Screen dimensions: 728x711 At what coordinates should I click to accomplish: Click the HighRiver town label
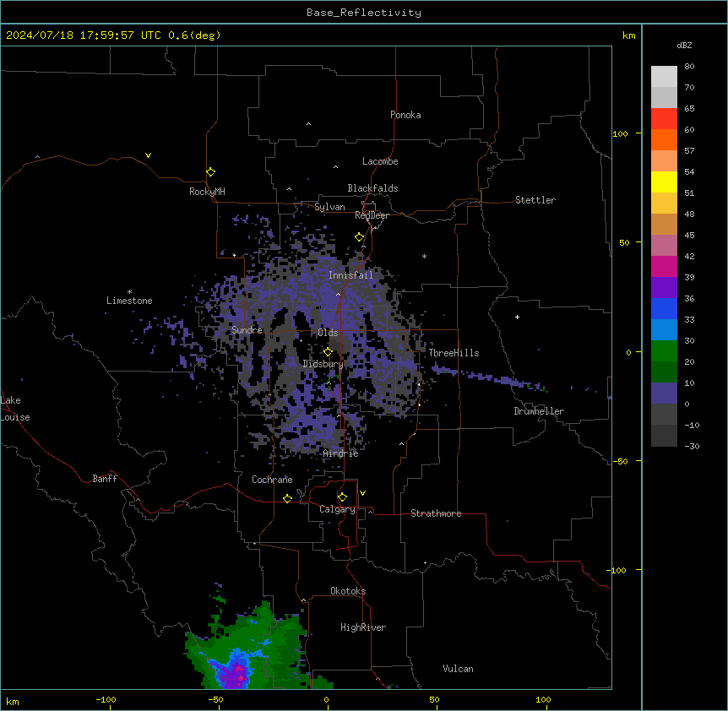pos(363,627)
